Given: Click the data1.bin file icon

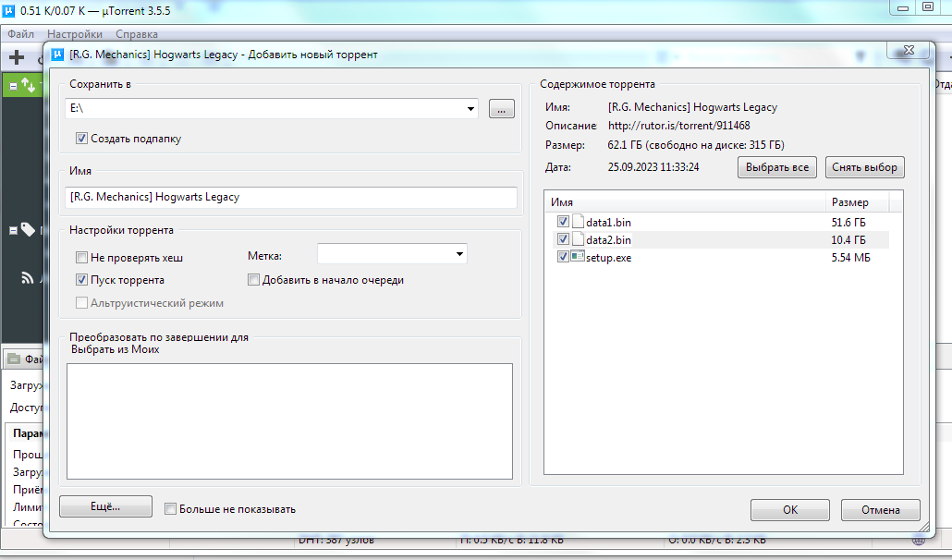Looking at the screenshot, I should [x=578, y=222].
